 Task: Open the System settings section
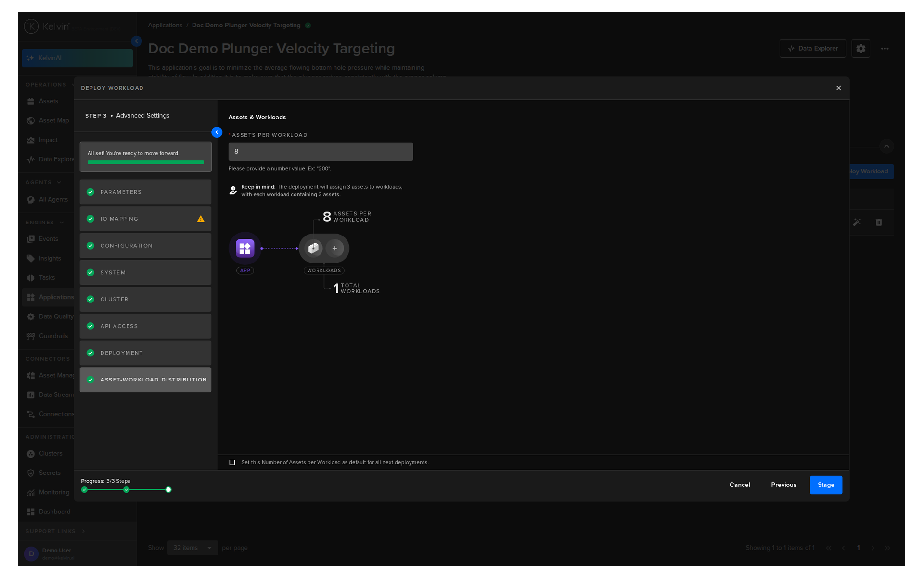pos(145,272)
